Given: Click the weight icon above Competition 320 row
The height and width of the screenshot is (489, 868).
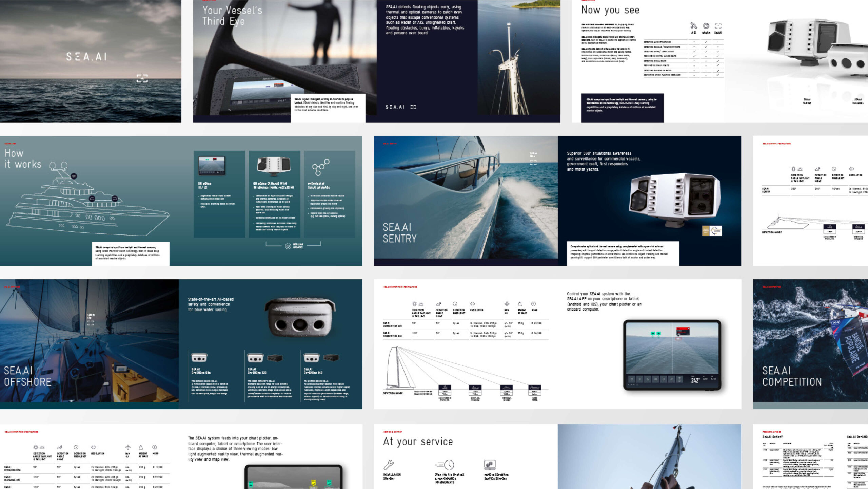Looking at the screenshot, I should click(520, 304).
